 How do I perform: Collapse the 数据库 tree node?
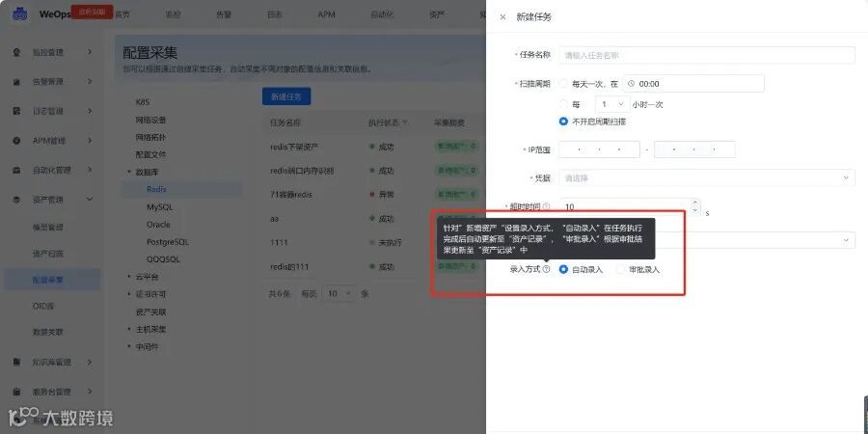point(129,173)
